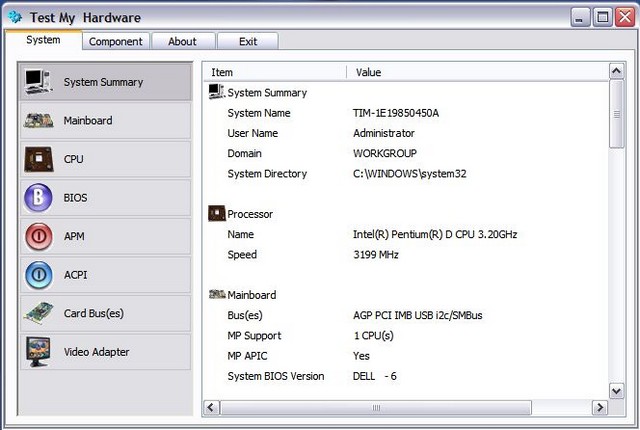Open the red APM power icon
The height and width of the screenshot is (430, 640).
[x=38, y=236]
